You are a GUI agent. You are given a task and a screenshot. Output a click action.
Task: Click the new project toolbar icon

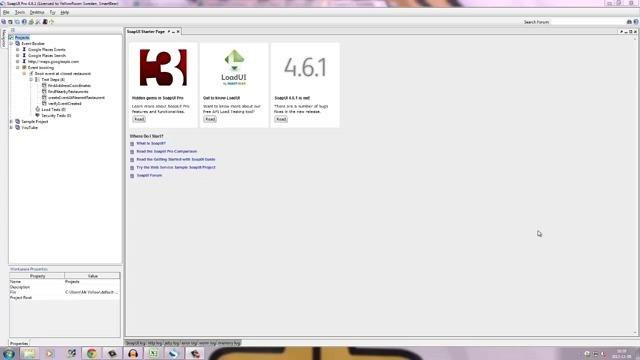tap(4, 22)
